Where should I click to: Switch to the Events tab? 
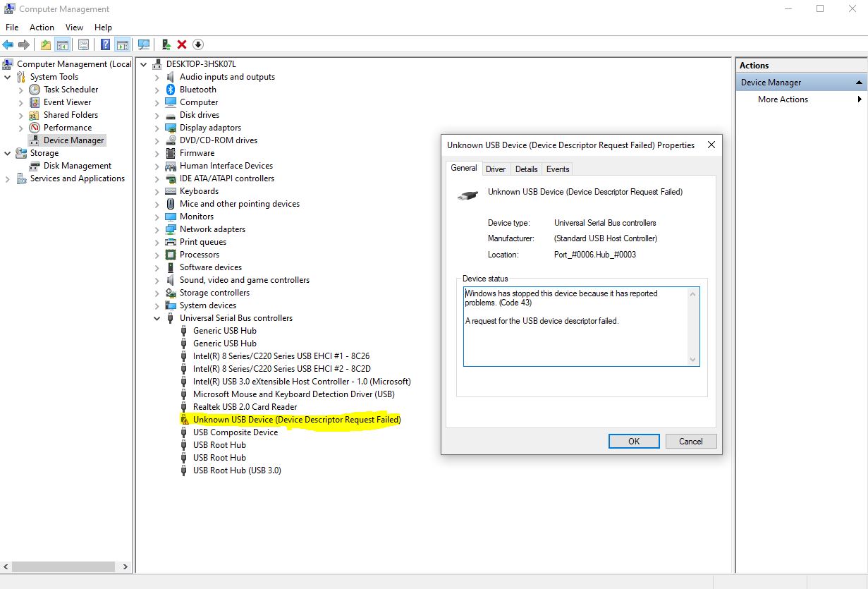558,169
